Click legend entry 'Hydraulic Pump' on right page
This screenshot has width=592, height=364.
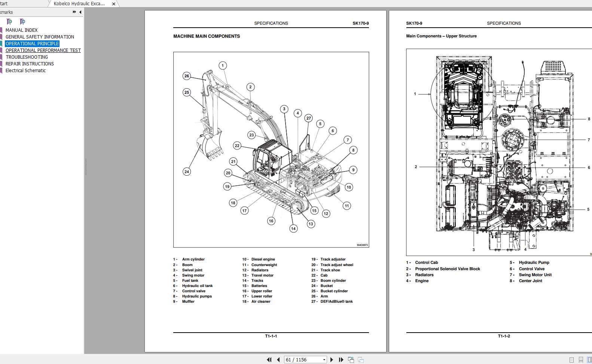click(x=534, y=263)
